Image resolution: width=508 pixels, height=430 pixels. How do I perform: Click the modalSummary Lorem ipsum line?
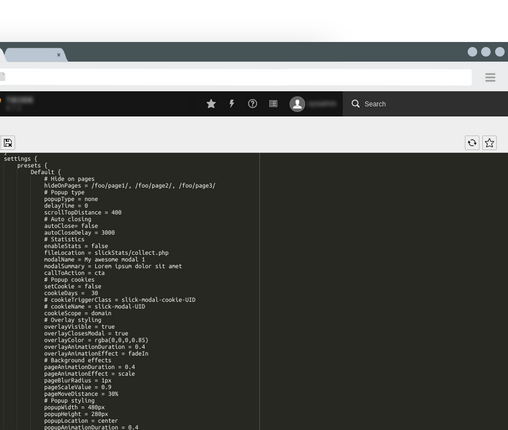click(x=113, y=266)
